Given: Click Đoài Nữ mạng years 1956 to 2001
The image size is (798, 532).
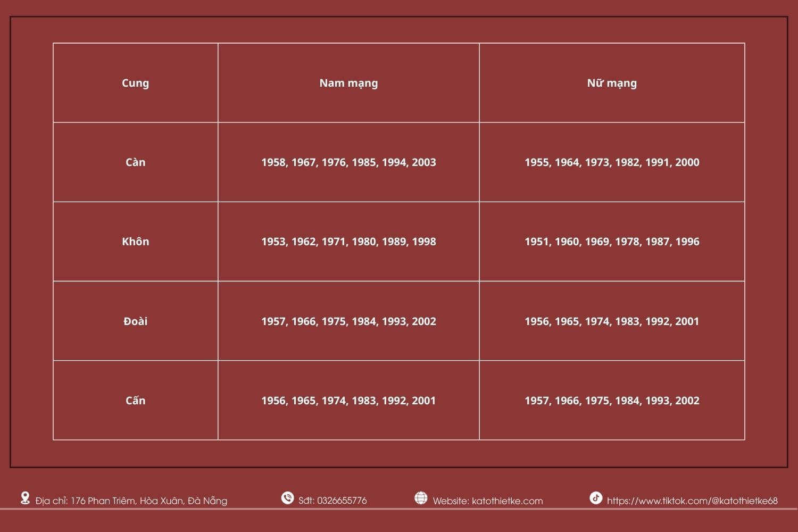Looking at the screenshot, I should click(x=612, y=321).
